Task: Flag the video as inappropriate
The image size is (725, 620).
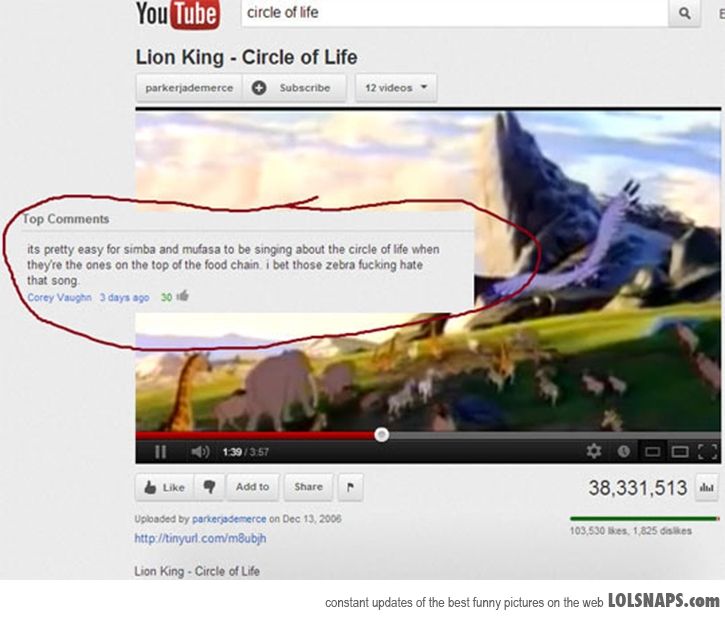Action: [350, 487]
